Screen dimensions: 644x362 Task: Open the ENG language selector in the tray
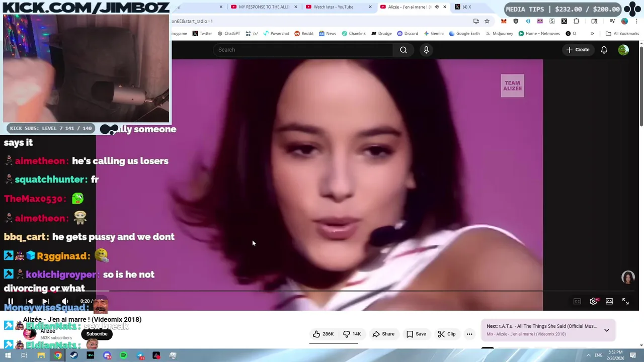click(x=599, y=355)
